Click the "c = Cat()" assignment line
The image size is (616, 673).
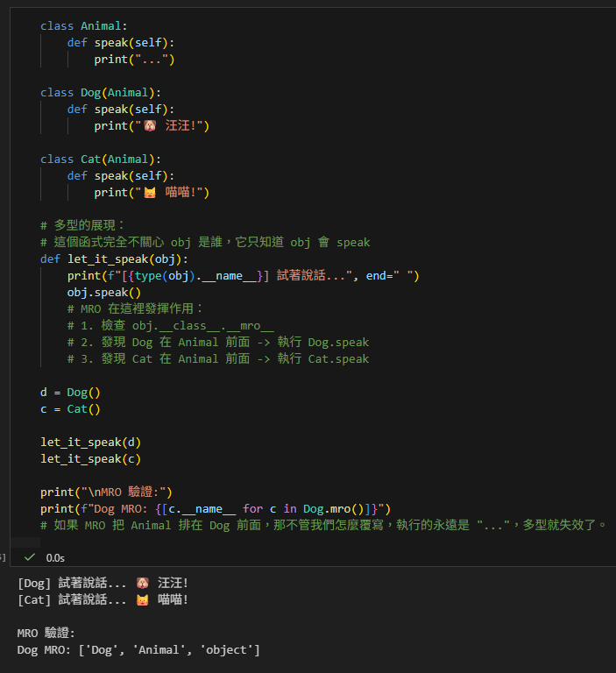tap(70, 409)
